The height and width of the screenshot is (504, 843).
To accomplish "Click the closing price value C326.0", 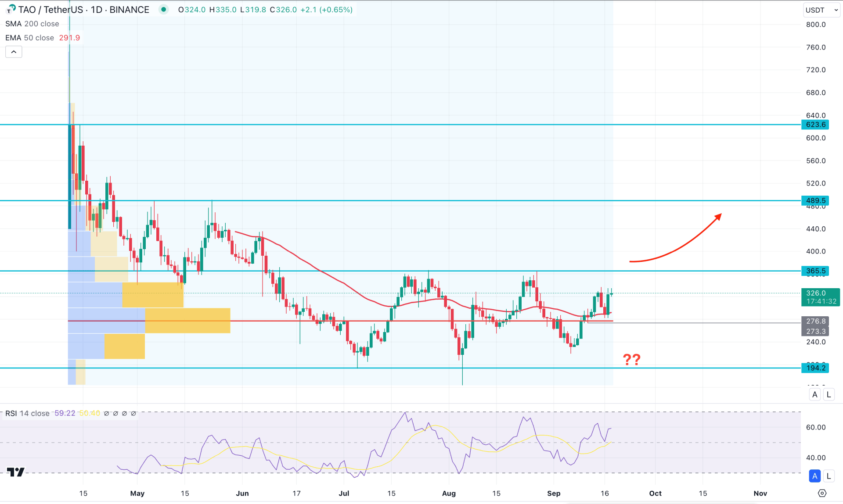I will pyautogui.click(x=283, y=10).
